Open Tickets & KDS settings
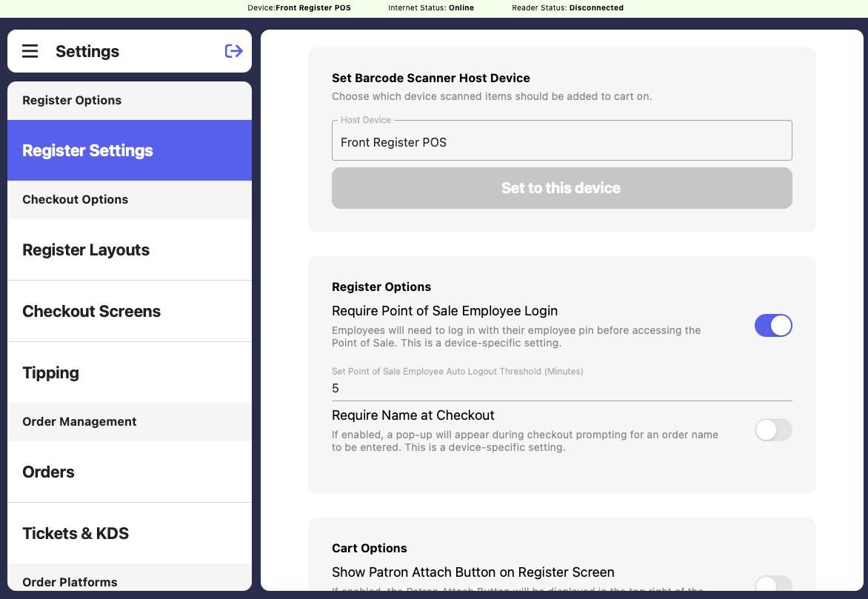868x599 pixels. 130,533
